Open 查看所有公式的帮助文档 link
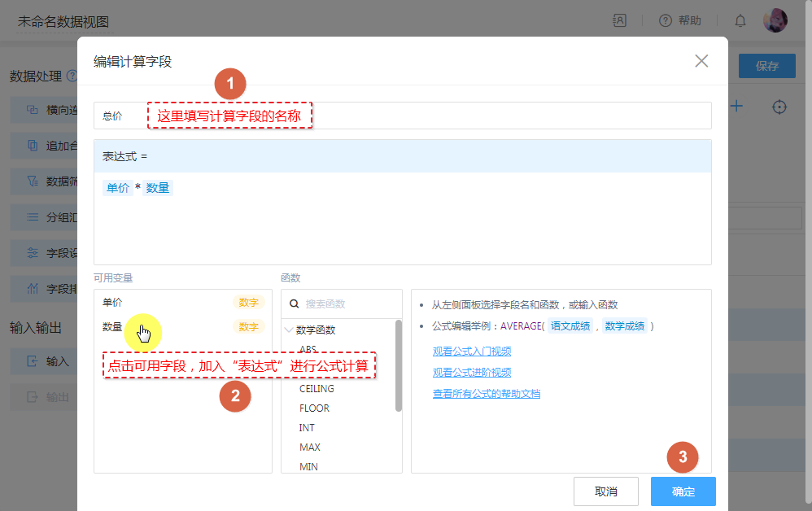 tap(487, 394)
